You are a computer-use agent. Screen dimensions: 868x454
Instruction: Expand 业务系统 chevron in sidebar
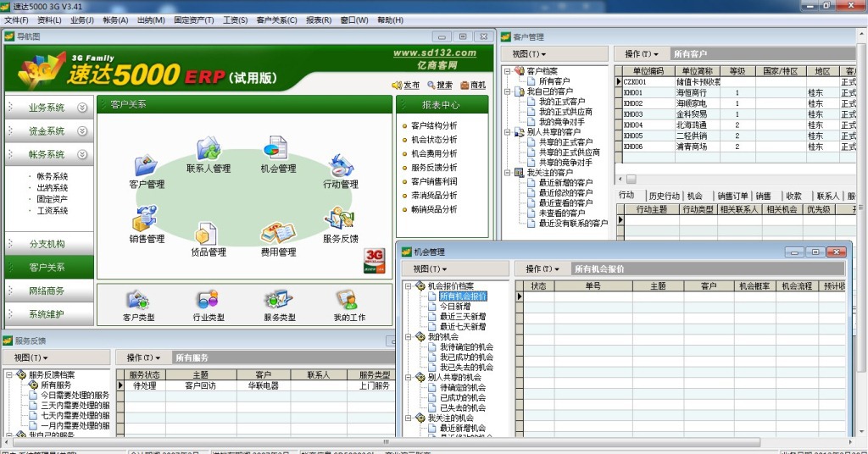(82, 108)
